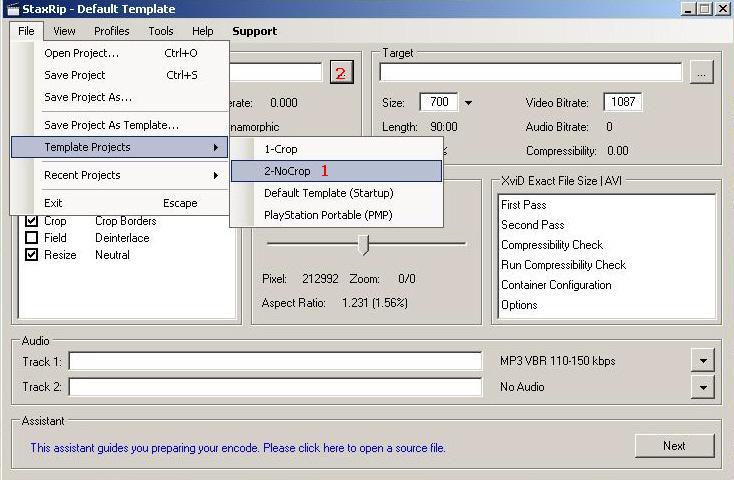Click the resize slider handle
Screen dimensions: 734x480
[x=363, y=244]
